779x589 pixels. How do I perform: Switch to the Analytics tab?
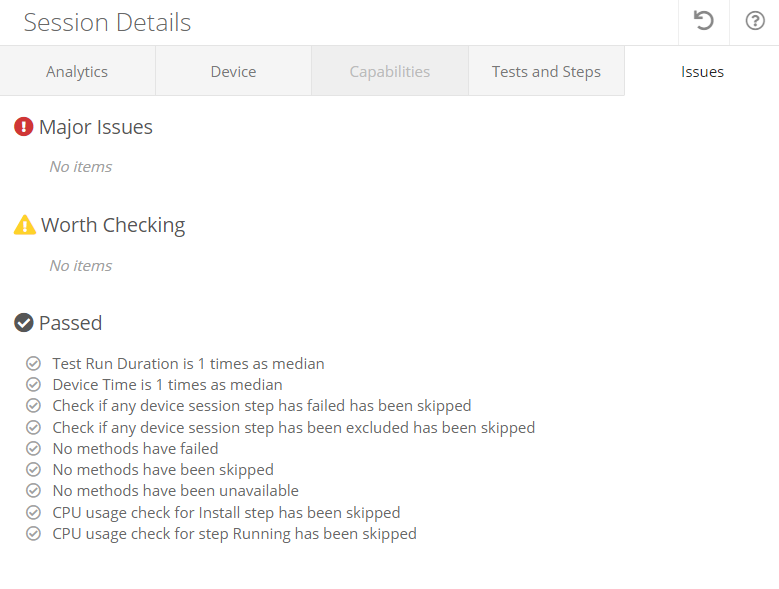tap(77, 72)
